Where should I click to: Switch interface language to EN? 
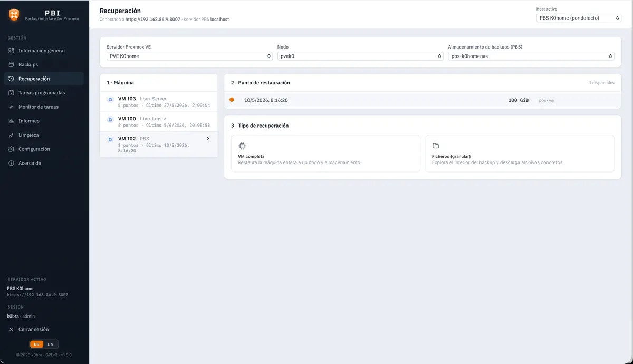click(51, 344)
